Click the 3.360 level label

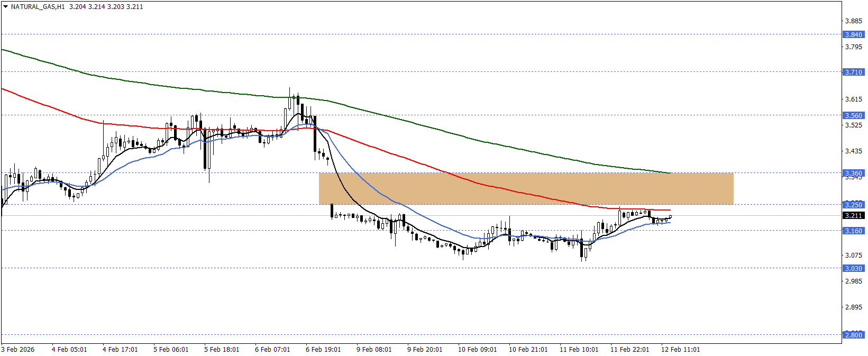click(x=853, y=173)
